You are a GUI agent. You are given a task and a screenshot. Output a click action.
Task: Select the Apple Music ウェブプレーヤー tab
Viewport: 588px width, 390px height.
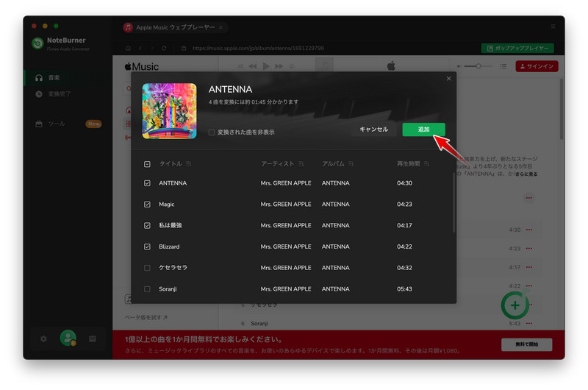(x=175, y=27)
